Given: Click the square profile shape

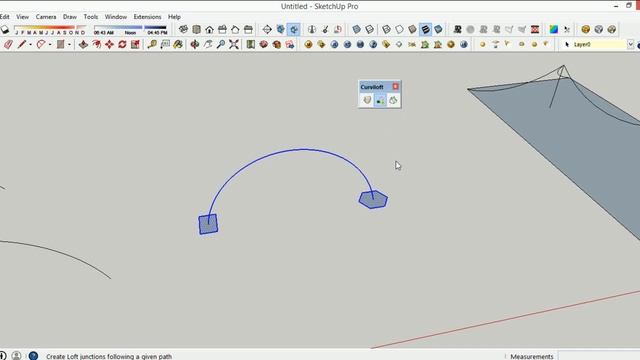Looking at the screenshot, I should point(208,224).
